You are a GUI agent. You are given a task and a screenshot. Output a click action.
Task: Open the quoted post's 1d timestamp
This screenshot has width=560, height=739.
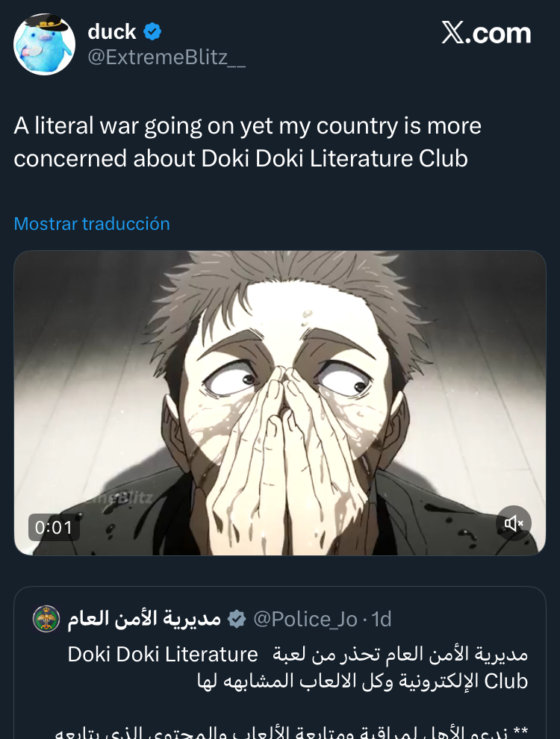[x=382, y=619]
